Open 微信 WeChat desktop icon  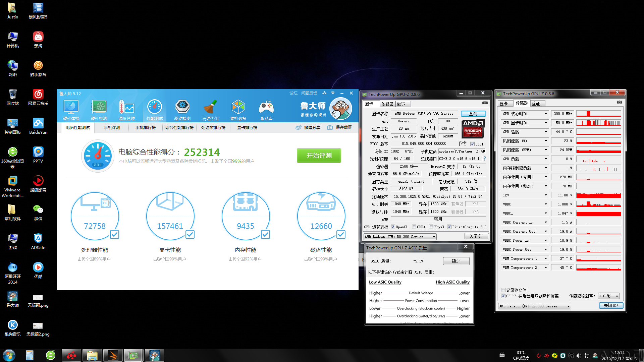pyautogui.click(x=38, y=213)
